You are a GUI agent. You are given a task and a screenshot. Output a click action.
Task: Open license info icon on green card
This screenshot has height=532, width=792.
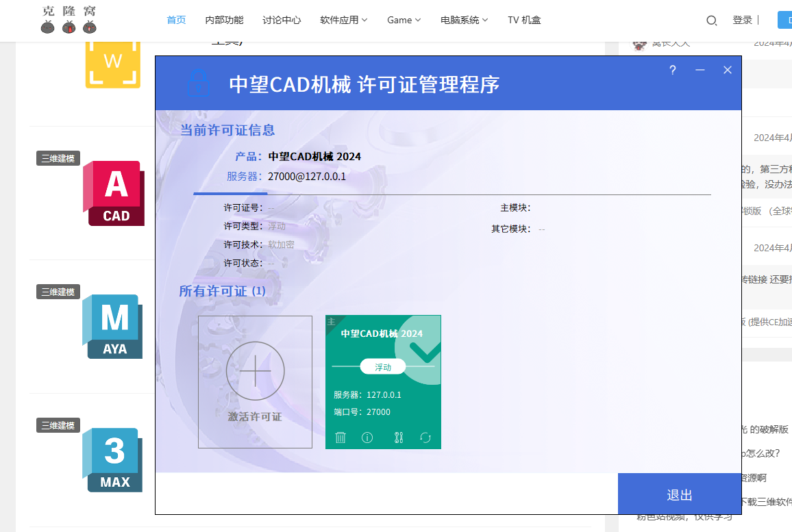[367, 438]
